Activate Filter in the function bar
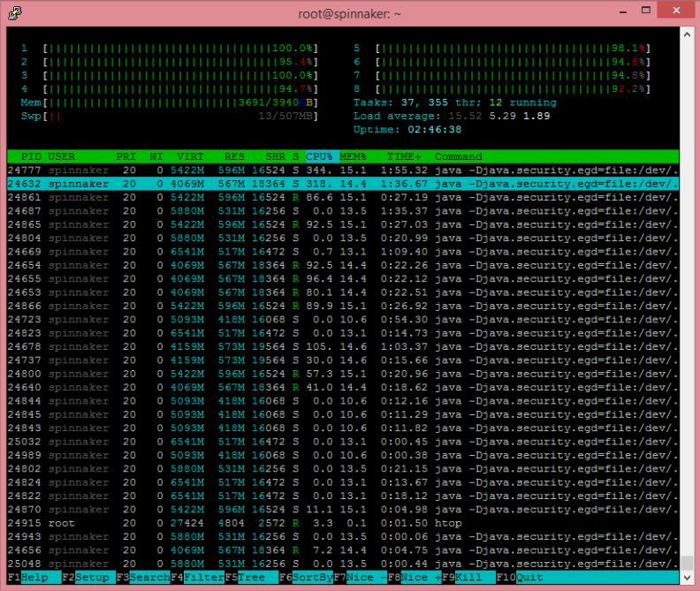The height and width of the screenshot is (591, 700). point(197,577)
